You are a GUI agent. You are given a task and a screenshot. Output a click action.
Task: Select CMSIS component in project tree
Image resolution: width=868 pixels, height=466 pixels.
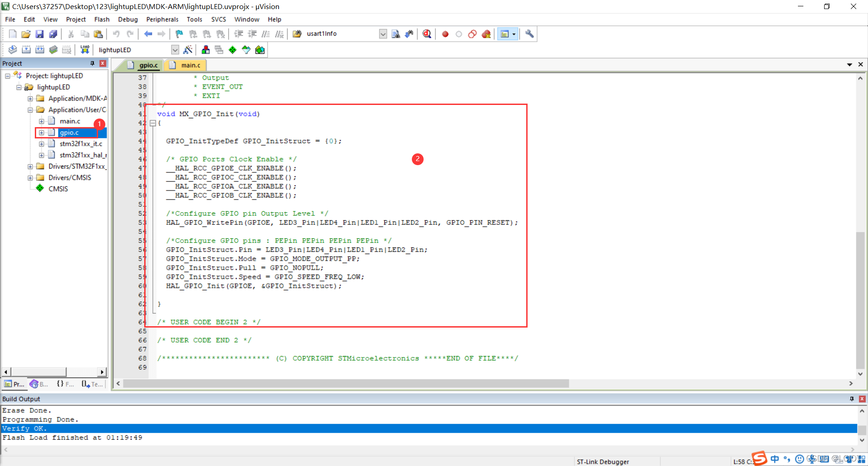58,189
